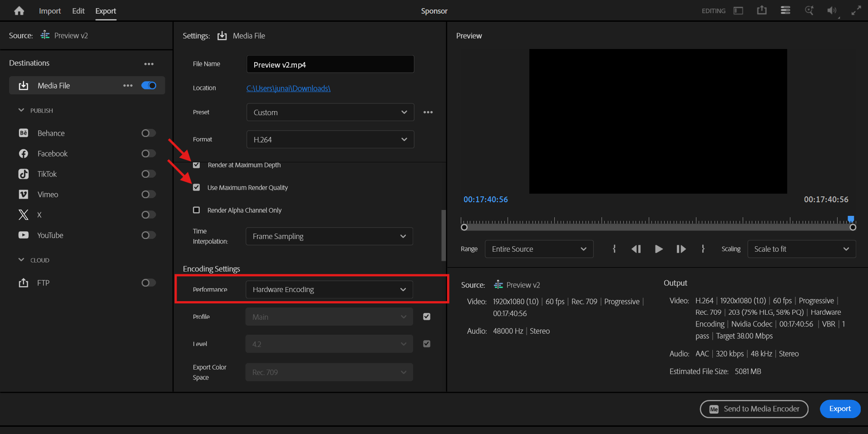This screenshot has height=434, width=868.
Task: Open Destinations more options menu
Action: coord(149,64)
